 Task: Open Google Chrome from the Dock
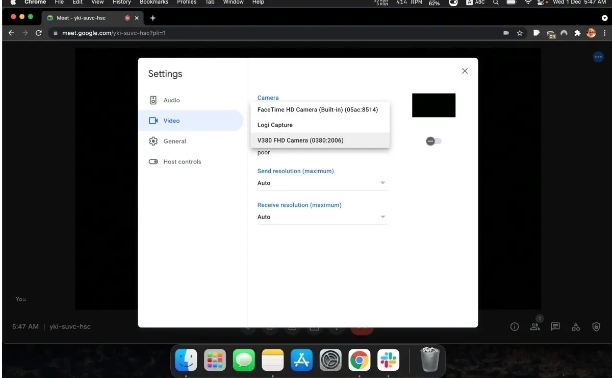coord(359,360)
